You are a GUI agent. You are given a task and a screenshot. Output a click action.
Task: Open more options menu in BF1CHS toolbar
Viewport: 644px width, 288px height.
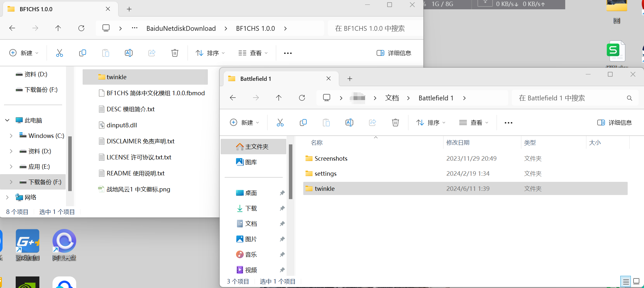coord(288,53)
